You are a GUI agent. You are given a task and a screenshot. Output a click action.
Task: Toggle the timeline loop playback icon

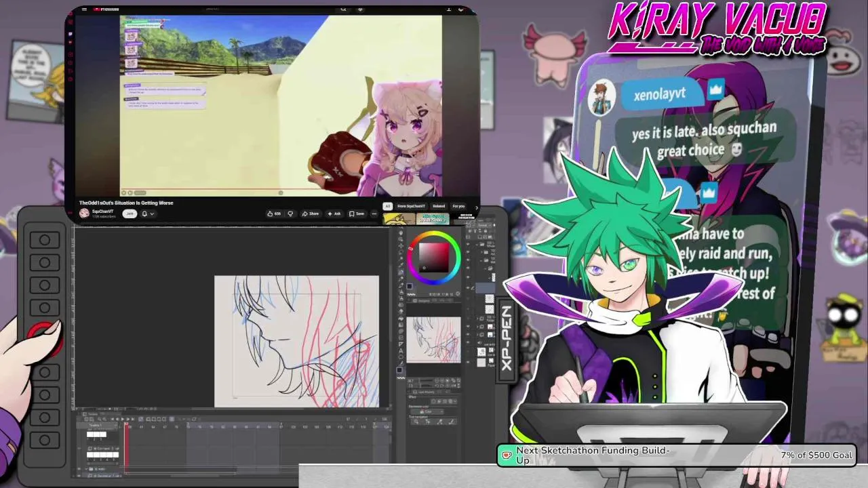click(141, 419)
